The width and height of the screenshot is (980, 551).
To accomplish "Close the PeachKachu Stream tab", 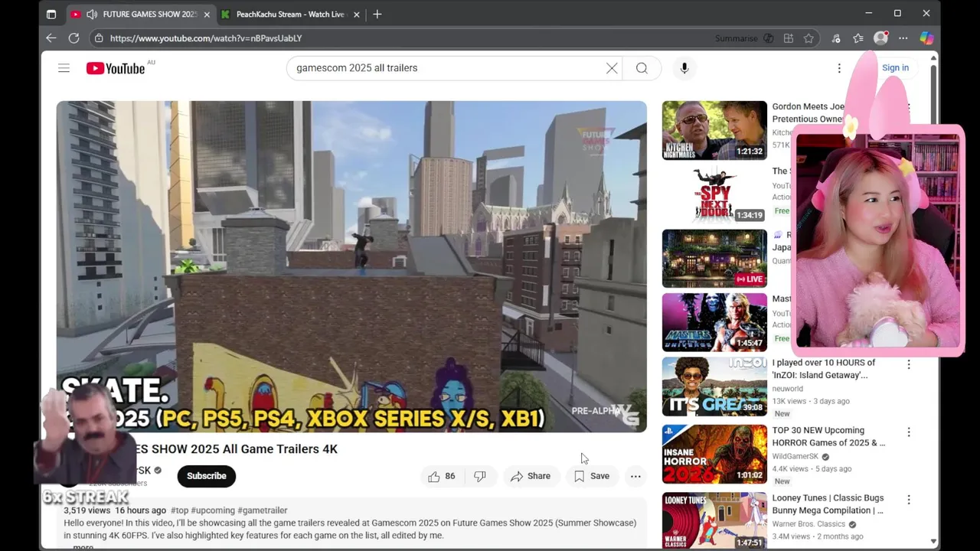I will click(356, 15).
